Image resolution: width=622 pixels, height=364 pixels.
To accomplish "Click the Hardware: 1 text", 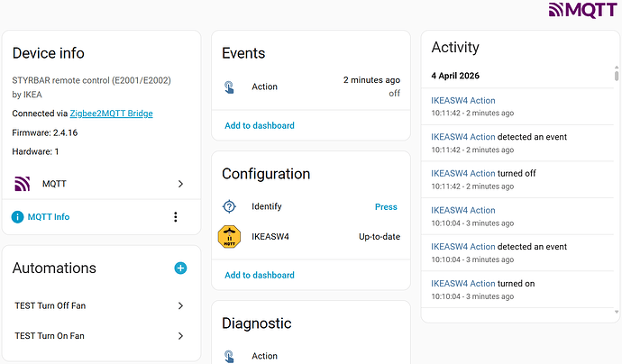I will coord(35,151).
